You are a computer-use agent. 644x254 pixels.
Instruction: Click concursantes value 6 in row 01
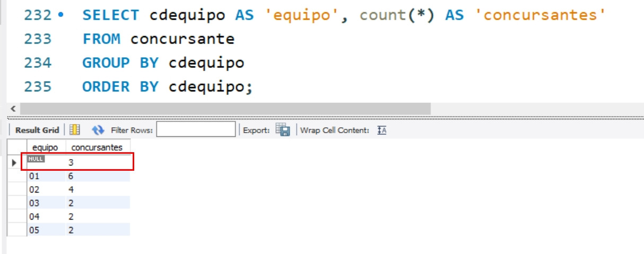[98, 176]
